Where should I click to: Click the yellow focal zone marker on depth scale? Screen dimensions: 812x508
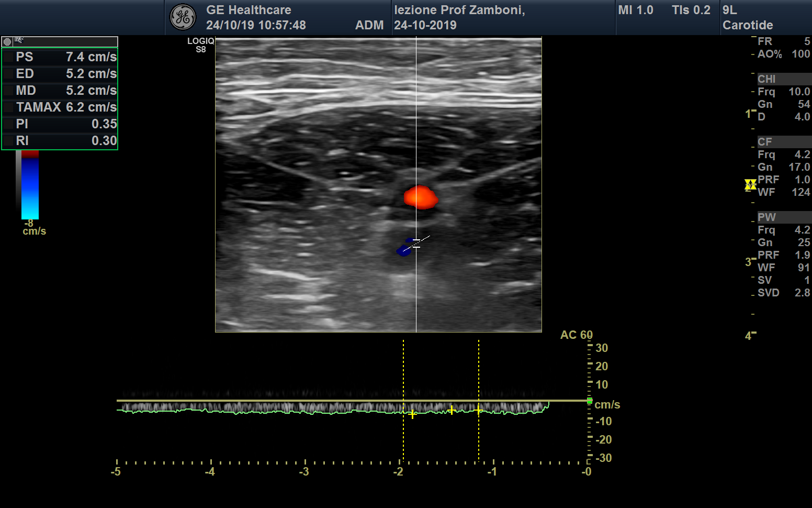click(x=750, y=184)
